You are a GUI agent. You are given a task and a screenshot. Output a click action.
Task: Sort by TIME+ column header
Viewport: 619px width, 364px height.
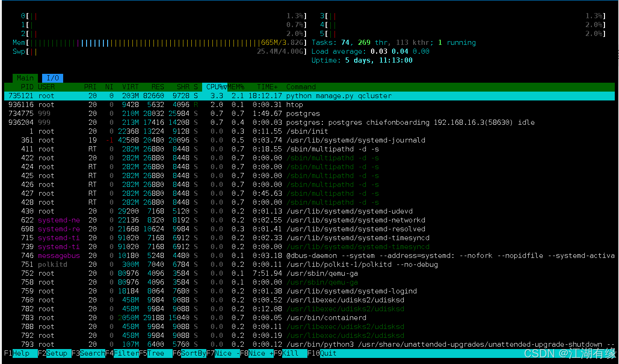click(267, 87)
